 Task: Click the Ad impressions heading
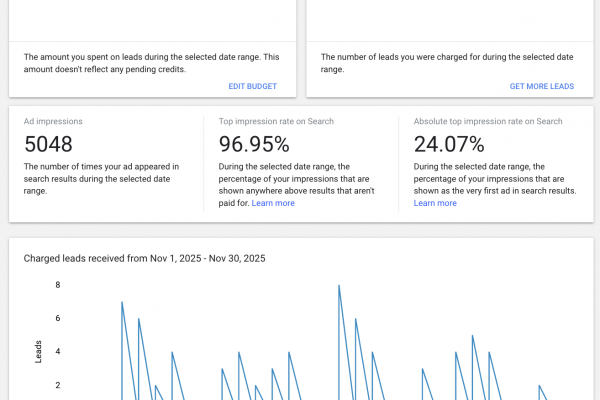(53, 121)
